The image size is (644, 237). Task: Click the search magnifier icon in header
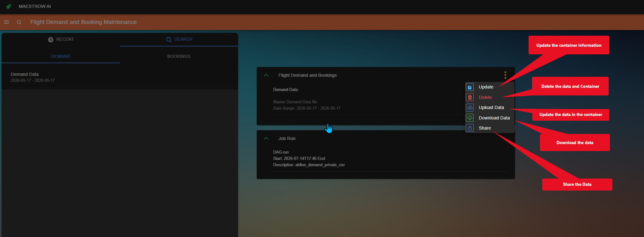(x=19, y=22)
